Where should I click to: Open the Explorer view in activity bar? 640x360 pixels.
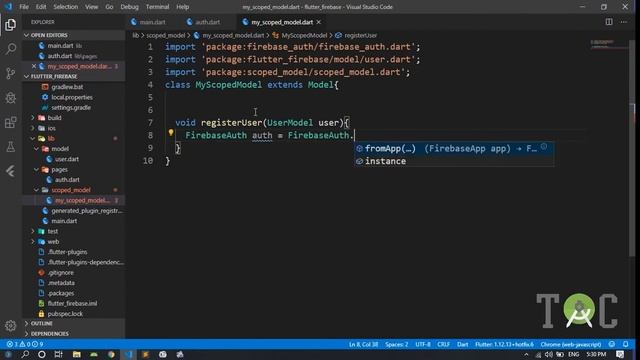click(11, 25)
